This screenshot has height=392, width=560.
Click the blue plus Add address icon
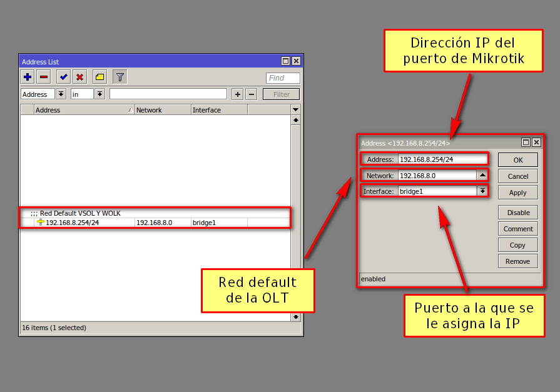pos(28,77)
